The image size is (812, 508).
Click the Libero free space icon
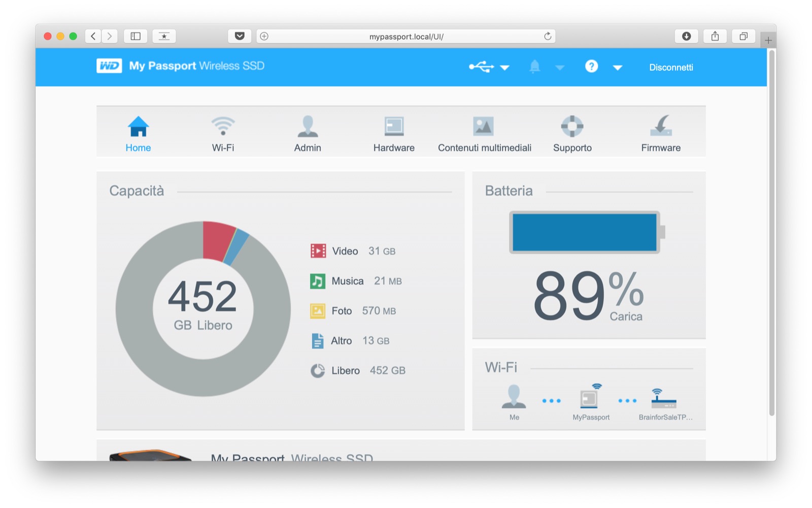point(318,371)
